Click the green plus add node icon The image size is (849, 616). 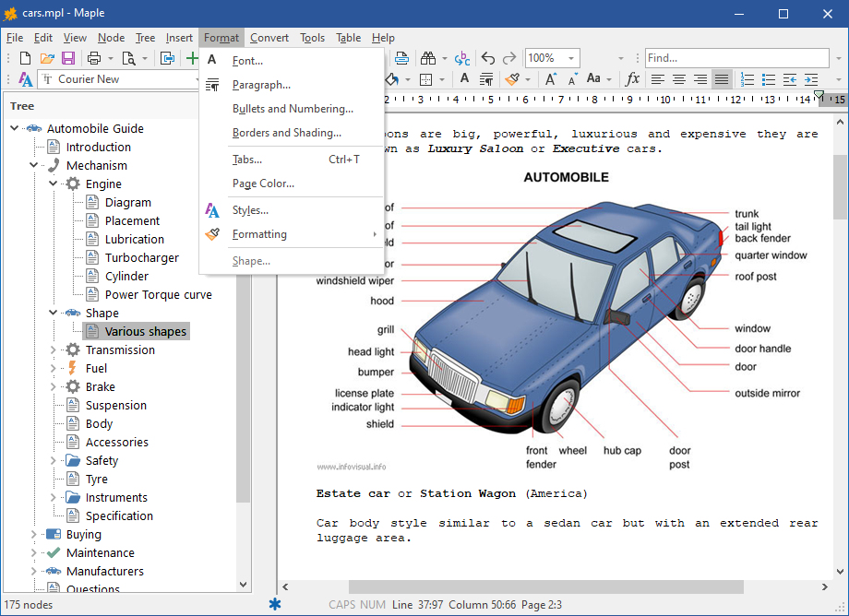[x=192, y=58]
